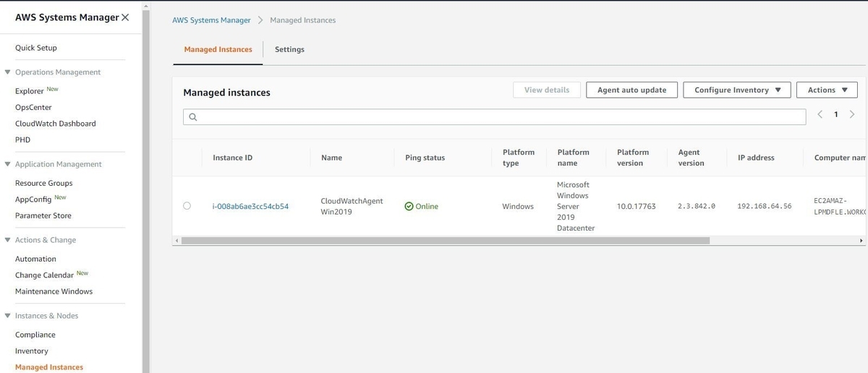
Task: Click Ping status column header
Action: tap(425, 158)
